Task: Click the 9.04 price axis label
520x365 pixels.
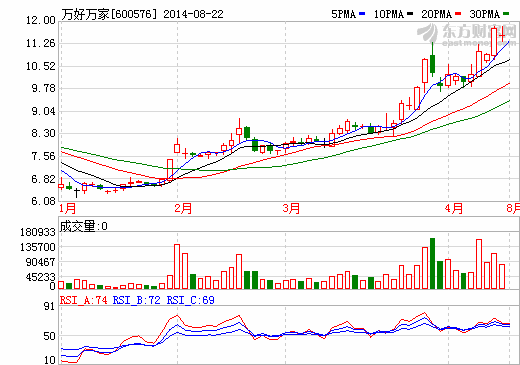Action: click(43, 111)
